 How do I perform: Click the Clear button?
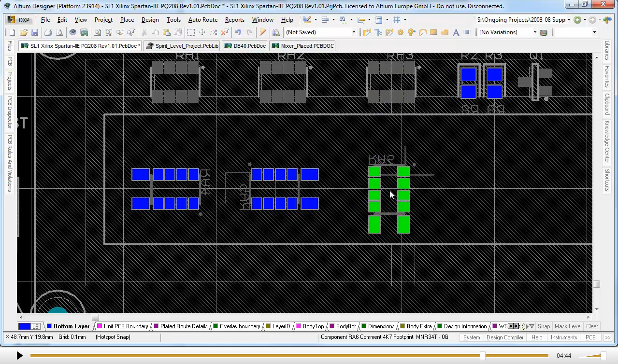592,326
